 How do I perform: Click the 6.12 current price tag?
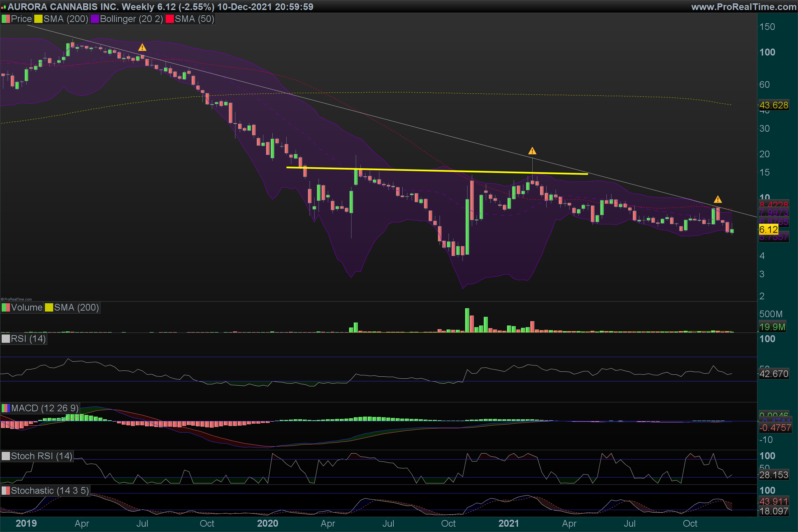[768, 230]
